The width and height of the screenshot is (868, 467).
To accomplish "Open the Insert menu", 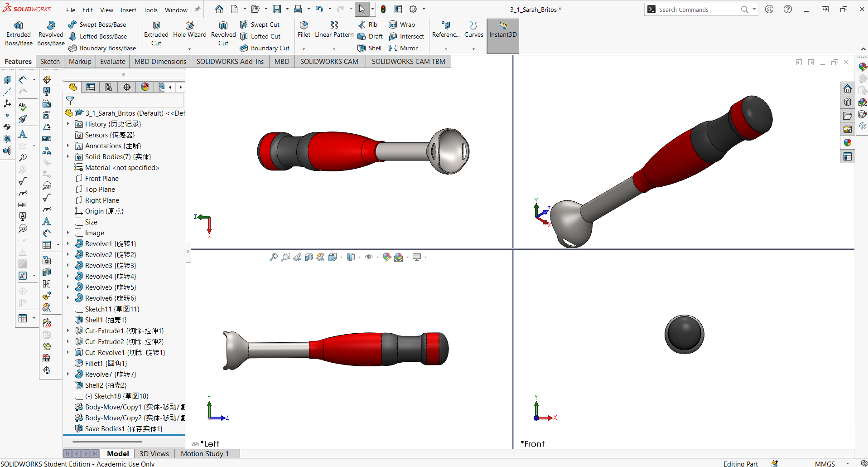I will [x=128, y=10].
